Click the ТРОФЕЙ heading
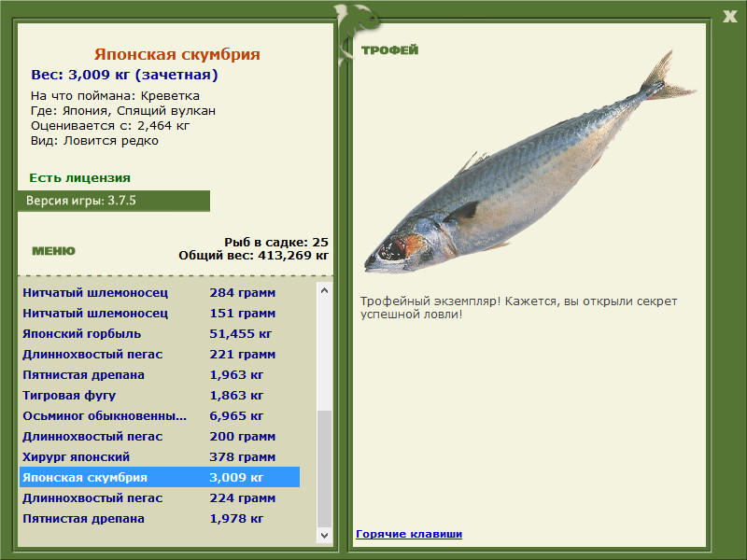This screenshot has width=747, height=560. point(389,49)
